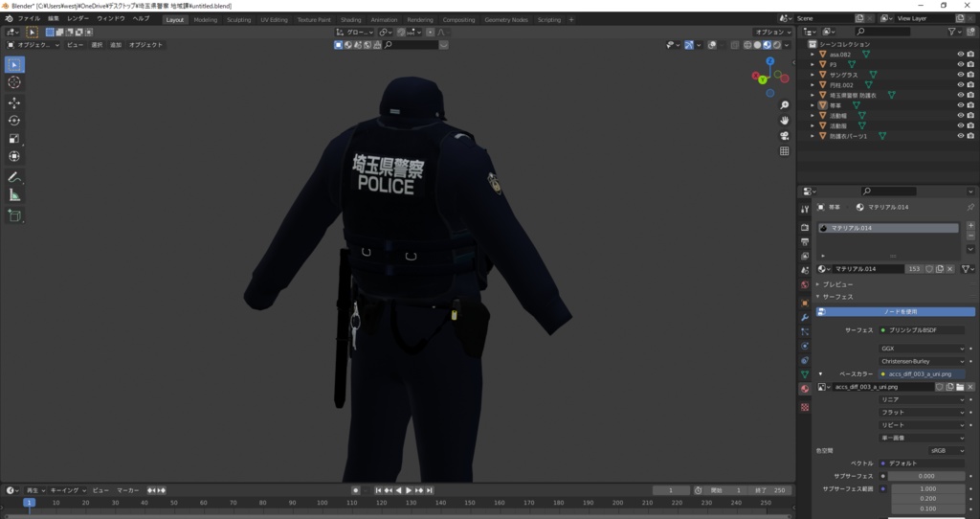
Task: Open the View Layer properties tab
Action: click(x=805, y=257)
